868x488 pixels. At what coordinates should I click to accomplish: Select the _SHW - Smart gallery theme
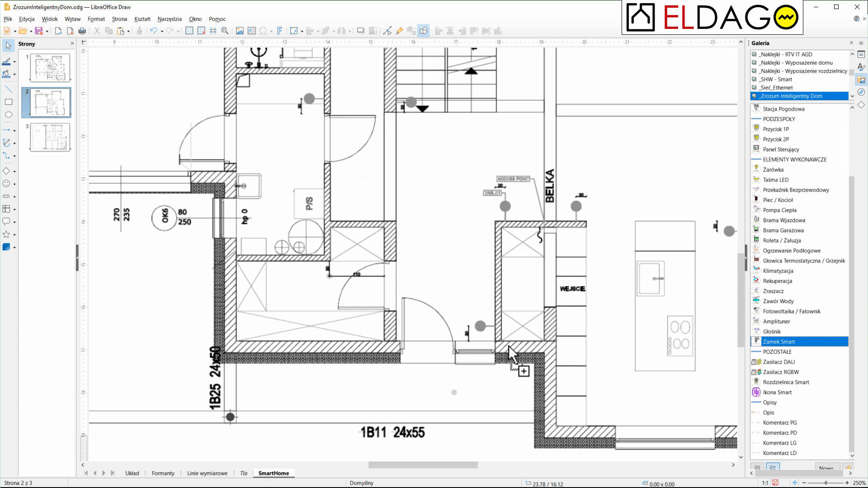[776, 80]
